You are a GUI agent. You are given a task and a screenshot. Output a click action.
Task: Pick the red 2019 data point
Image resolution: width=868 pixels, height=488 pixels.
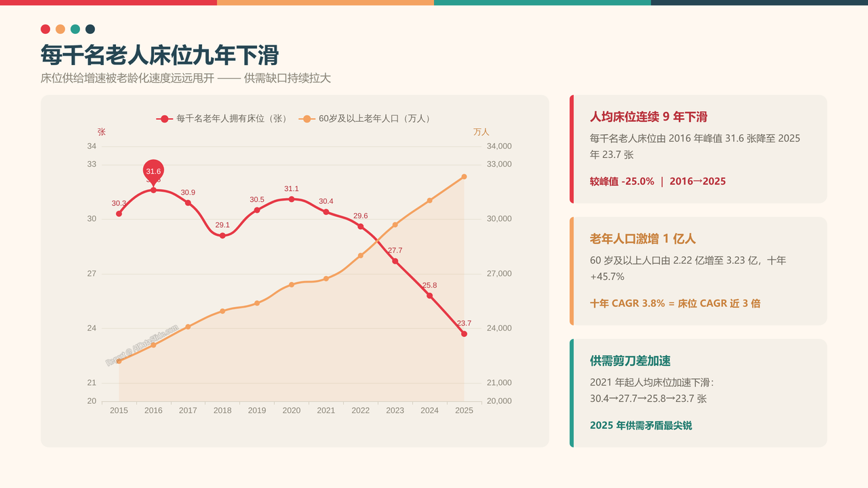tap(257, 210)
